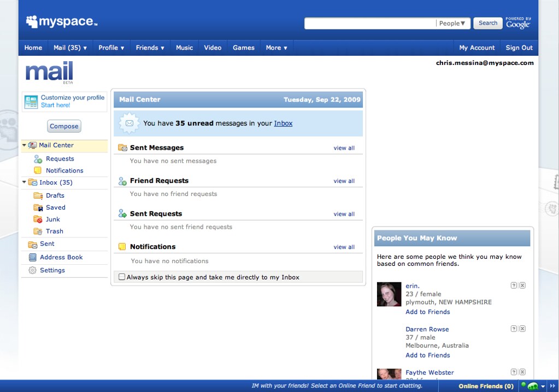
Task: Collapse the Mail Center tree in sidebar
Action: tap(23, 145)
